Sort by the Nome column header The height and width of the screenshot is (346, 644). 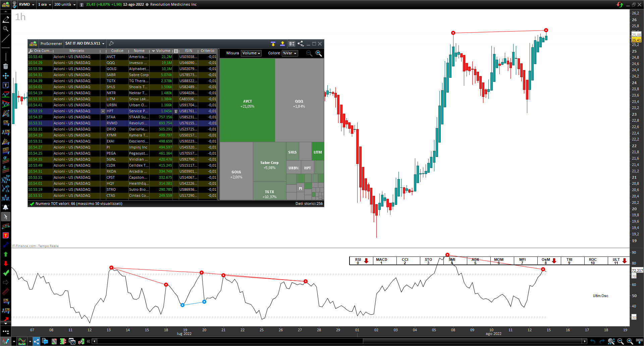pyautogui.click(x=139, y=51)
